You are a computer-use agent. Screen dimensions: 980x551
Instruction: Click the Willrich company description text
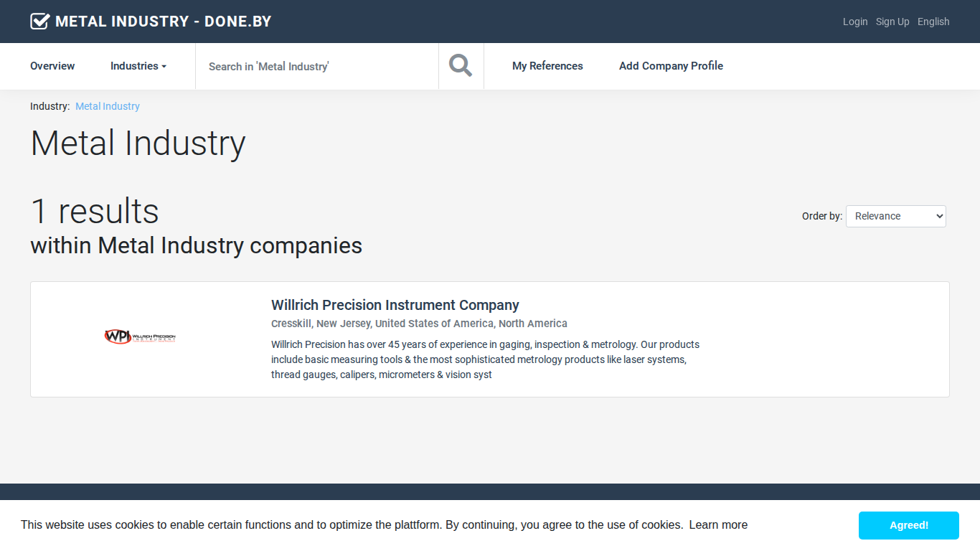click(x=486, y=359)
